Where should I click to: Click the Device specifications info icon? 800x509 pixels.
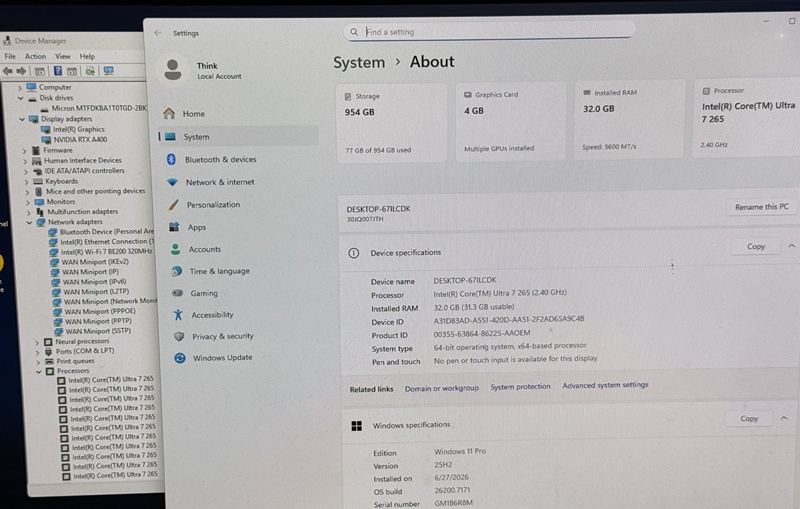point(354,253)
